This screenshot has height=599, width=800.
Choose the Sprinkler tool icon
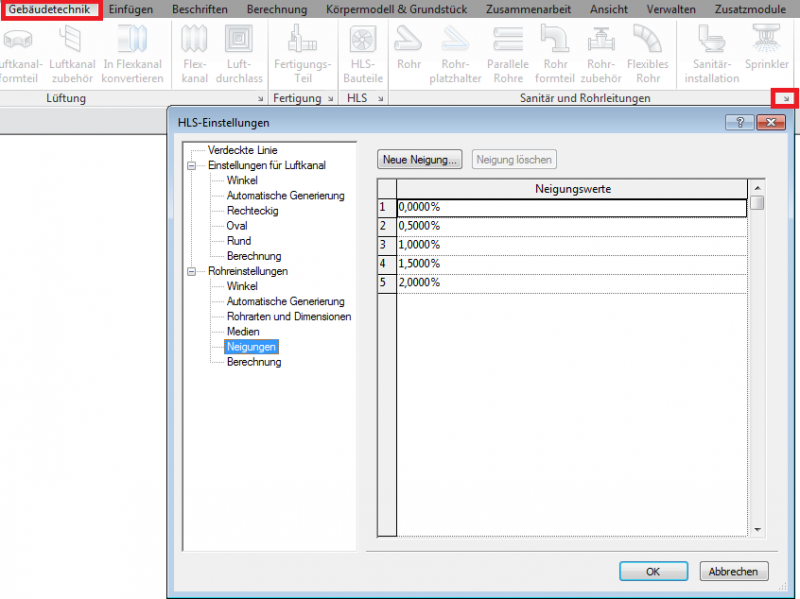point(767,40)
